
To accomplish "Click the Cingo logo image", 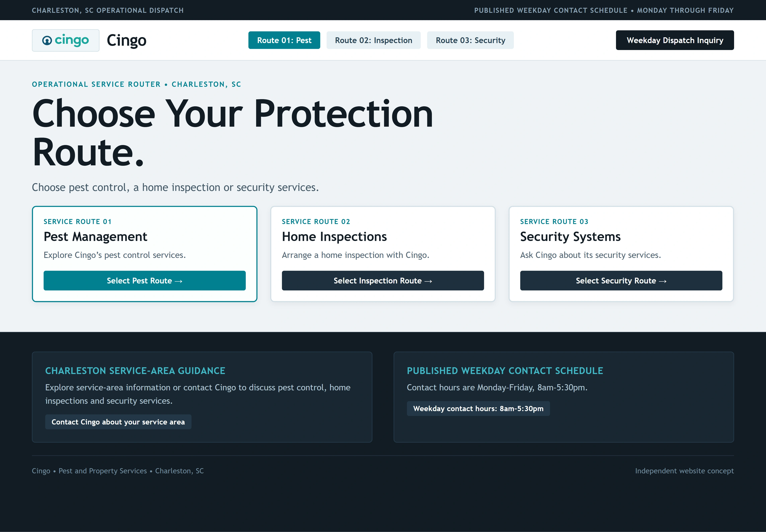I will tap(66, 40).
